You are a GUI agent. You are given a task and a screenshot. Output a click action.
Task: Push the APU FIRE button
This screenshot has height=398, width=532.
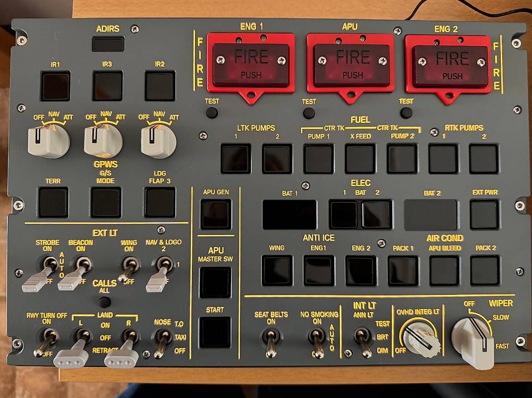pyautogui.click(x=351, y=65)
